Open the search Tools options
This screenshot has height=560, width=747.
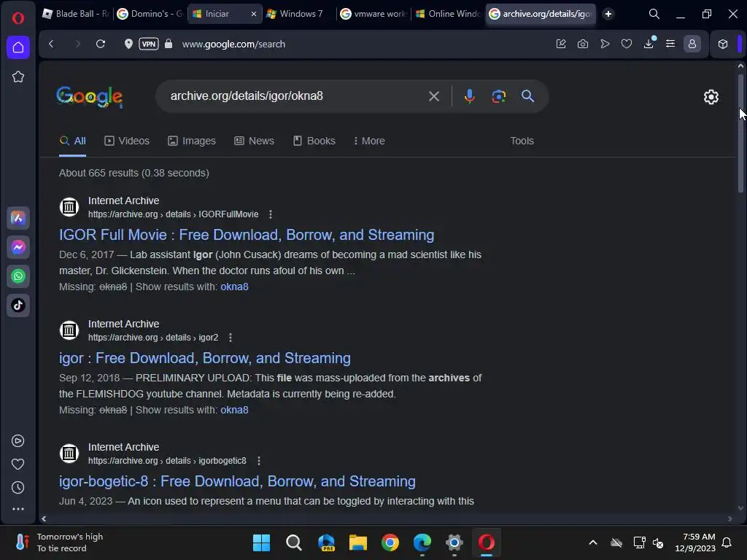(x=522, y=141)
